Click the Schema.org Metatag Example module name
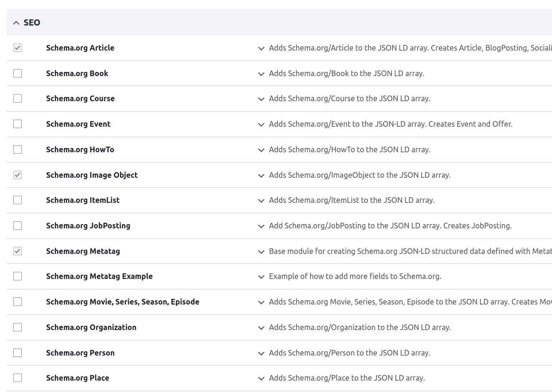 (x=99, y=276)
